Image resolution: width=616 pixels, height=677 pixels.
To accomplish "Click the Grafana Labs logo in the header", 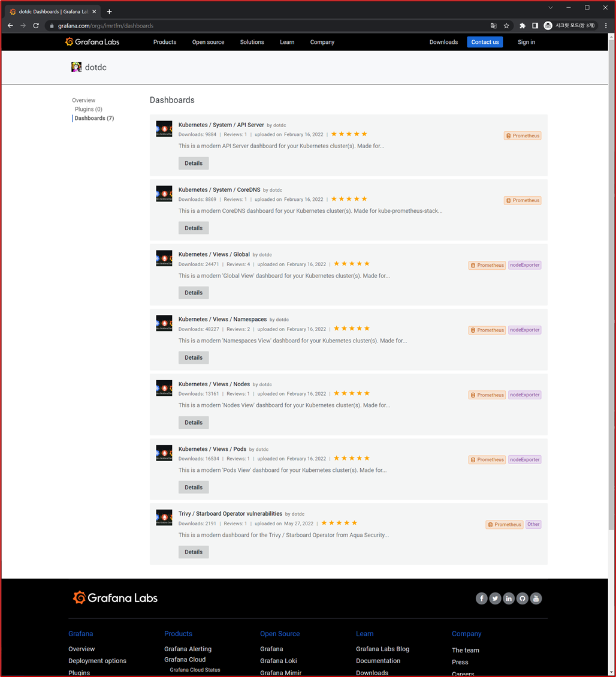I will tap(92, 42).
